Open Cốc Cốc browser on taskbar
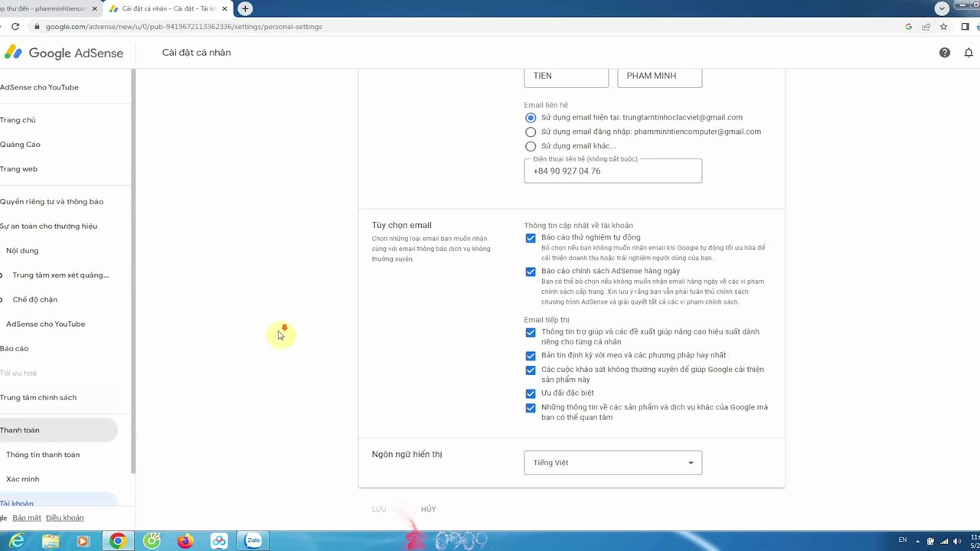 [152, 541]
